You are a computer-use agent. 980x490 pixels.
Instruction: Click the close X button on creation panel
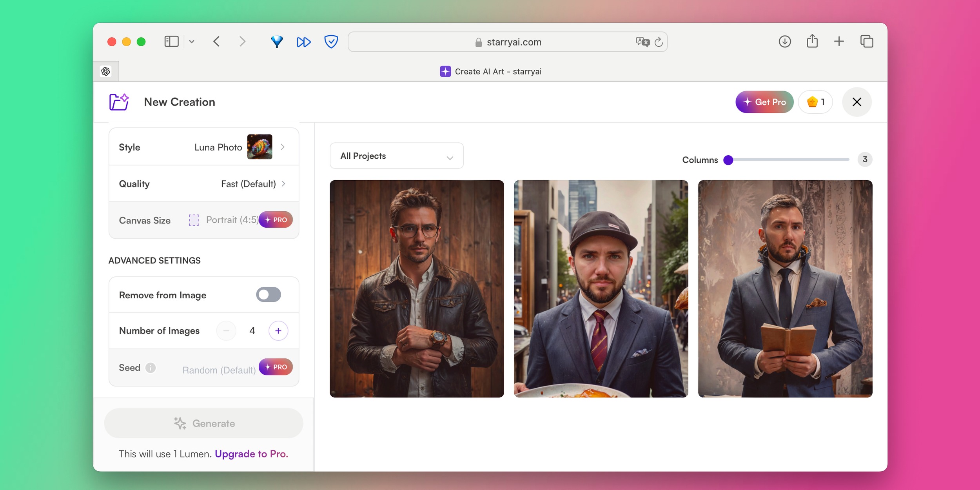pos(856,102)
